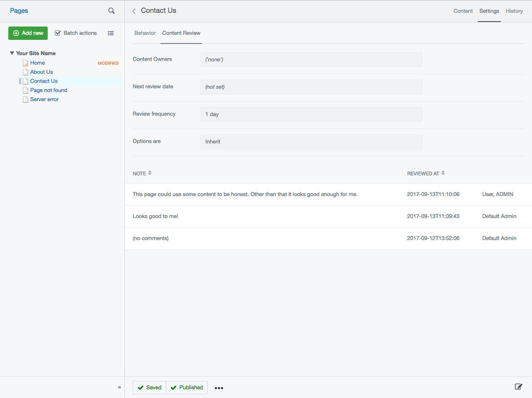Click the Batch actions checkmark icon
The height and width of the screenshot is (398, 532).
[x=58, y=33]
